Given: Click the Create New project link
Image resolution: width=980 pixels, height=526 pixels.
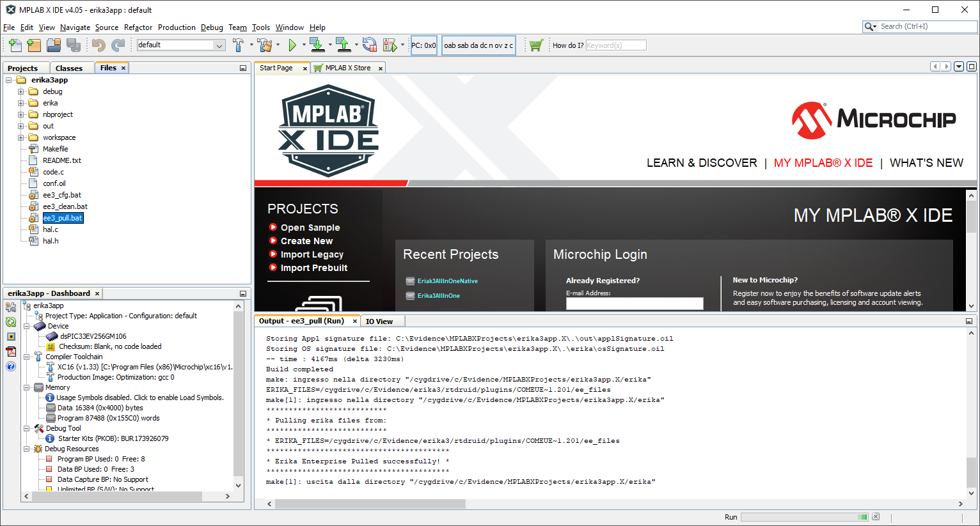Looking at the screenshot, I should point(306,241).
